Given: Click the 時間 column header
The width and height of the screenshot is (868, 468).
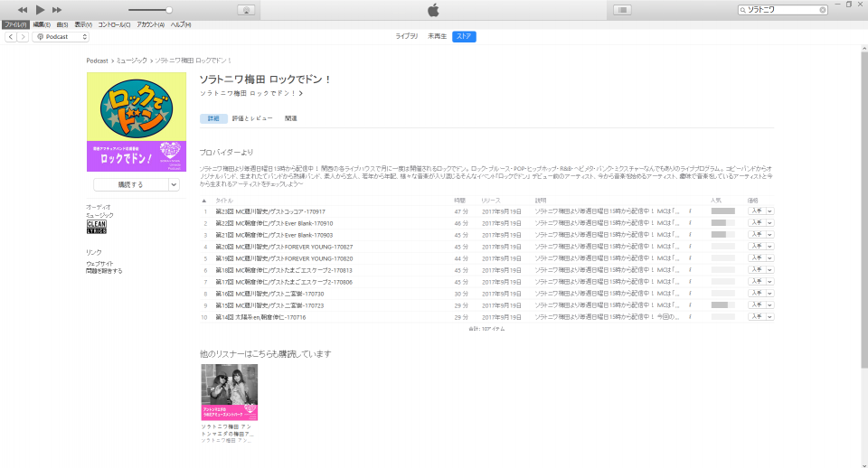Looking at the screenshot, I should point(459,201).
